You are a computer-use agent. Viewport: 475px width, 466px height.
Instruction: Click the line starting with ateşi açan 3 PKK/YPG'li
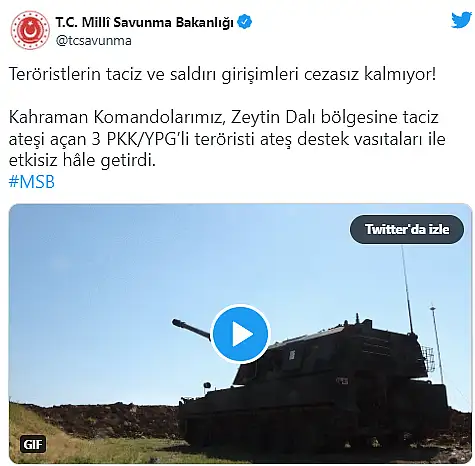click(x=227, y=139)
